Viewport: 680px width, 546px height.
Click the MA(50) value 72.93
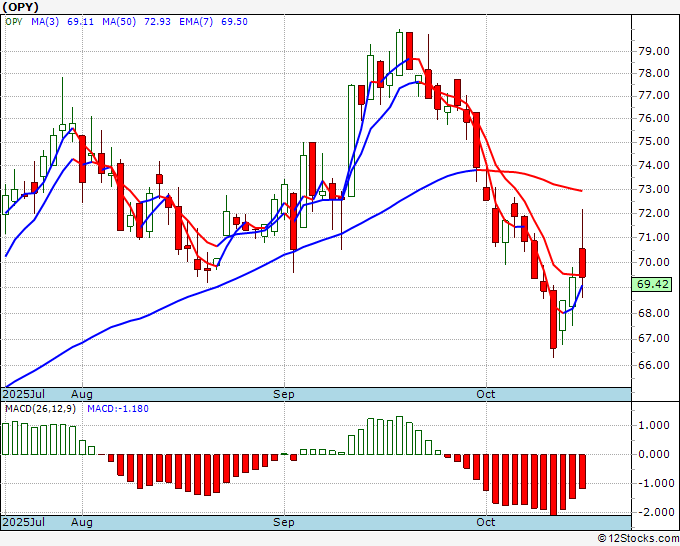click(157, 22)
